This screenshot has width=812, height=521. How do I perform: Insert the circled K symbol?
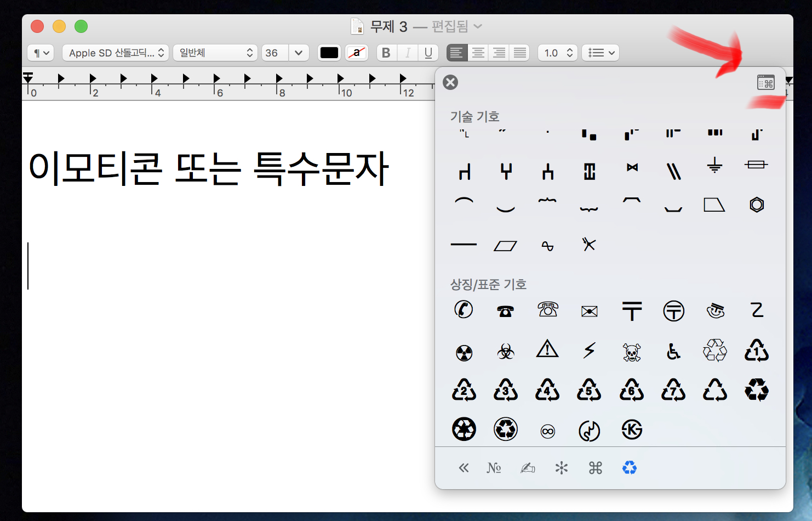tap(632, 430)
